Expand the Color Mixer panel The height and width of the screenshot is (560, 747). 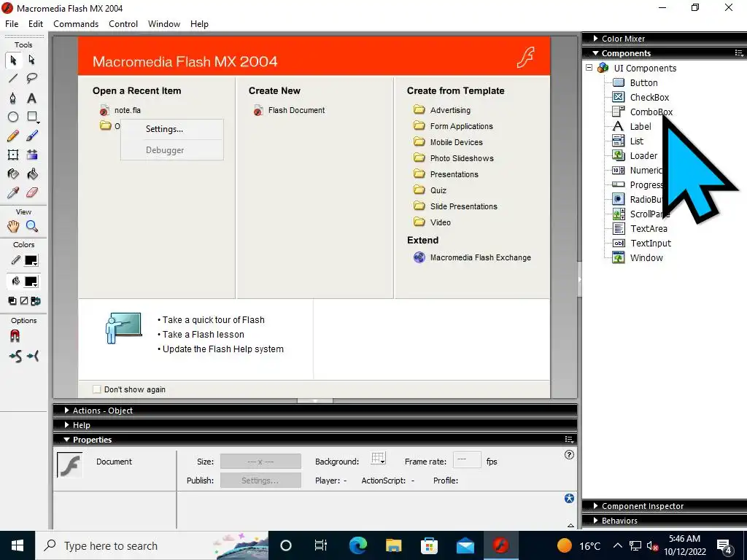(x=595, y=39)
